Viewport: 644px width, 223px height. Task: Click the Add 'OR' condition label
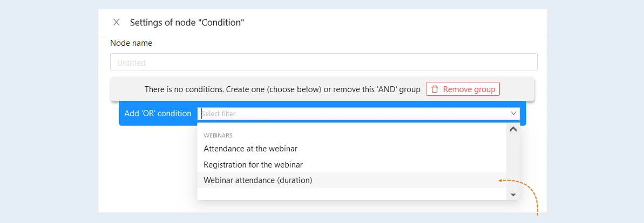pyautogui.click(x=158, y=114)
